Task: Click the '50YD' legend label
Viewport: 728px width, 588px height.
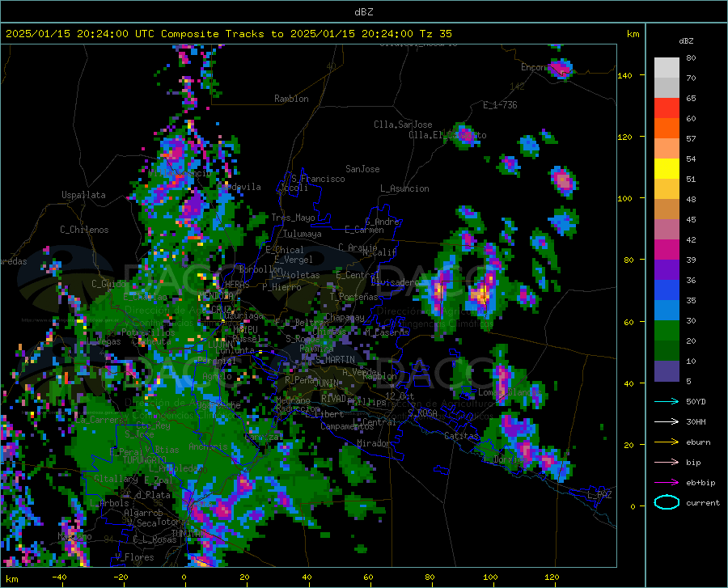Action: pos(696,401)
